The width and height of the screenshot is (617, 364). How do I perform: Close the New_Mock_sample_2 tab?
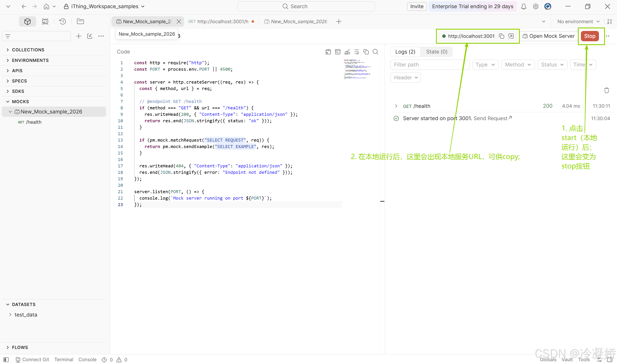tap(179, 21)
